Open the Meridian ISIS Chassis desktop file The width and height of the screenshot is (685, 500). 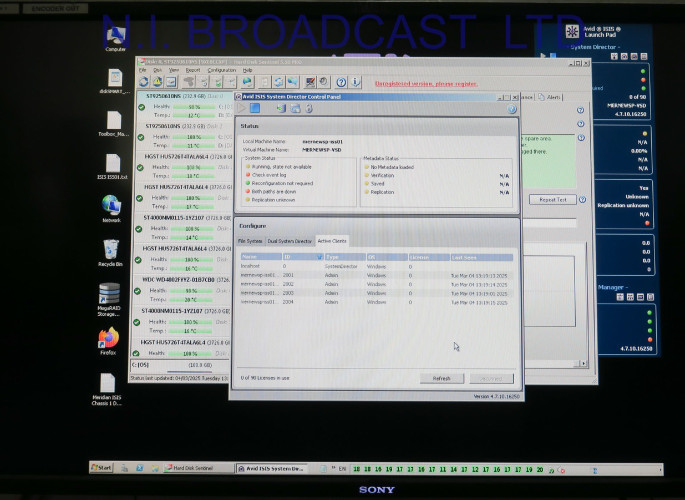point(107,389)
